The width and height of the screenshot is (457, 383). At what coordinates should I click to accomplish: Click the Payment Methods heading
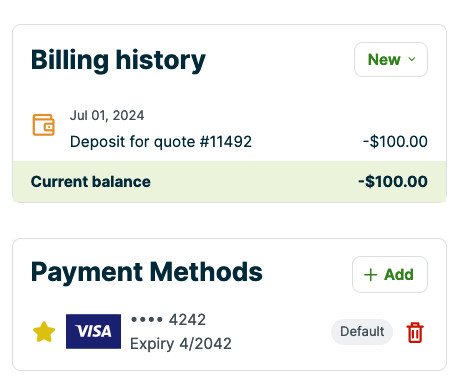147,272
